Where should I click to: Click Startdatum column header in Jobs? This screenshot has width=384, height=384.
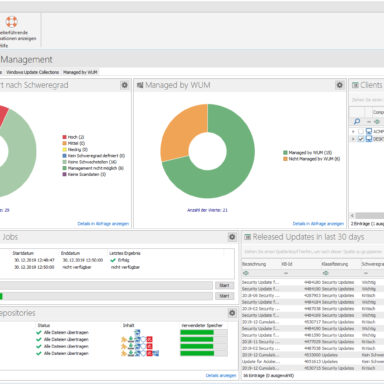(x=23, y=253)
